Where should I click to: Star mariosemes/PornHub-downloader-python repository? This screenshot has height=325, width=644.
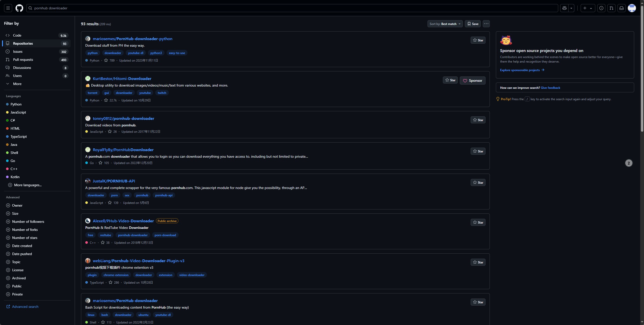point(478,40)
